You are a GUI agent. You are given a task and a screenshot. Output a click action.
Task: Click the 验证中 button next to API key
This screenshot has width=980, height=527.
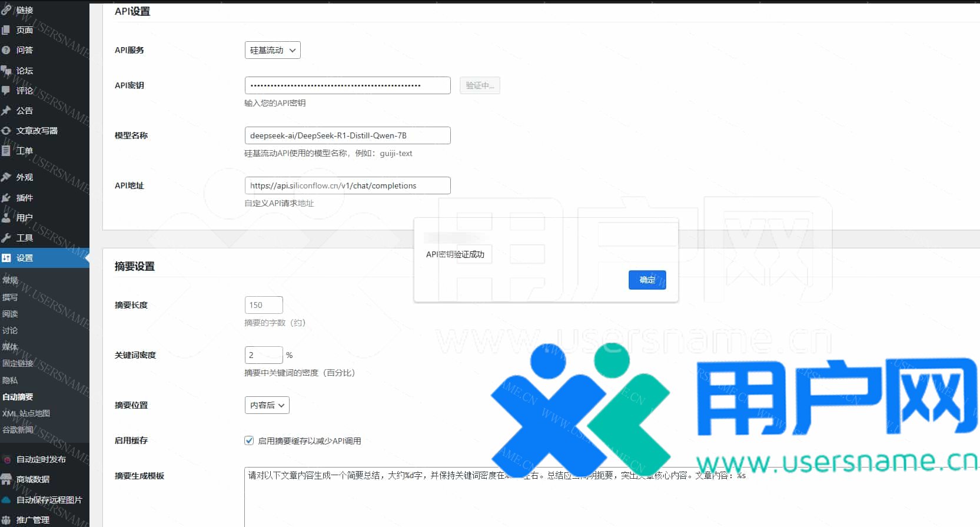[x=480, y=85]
